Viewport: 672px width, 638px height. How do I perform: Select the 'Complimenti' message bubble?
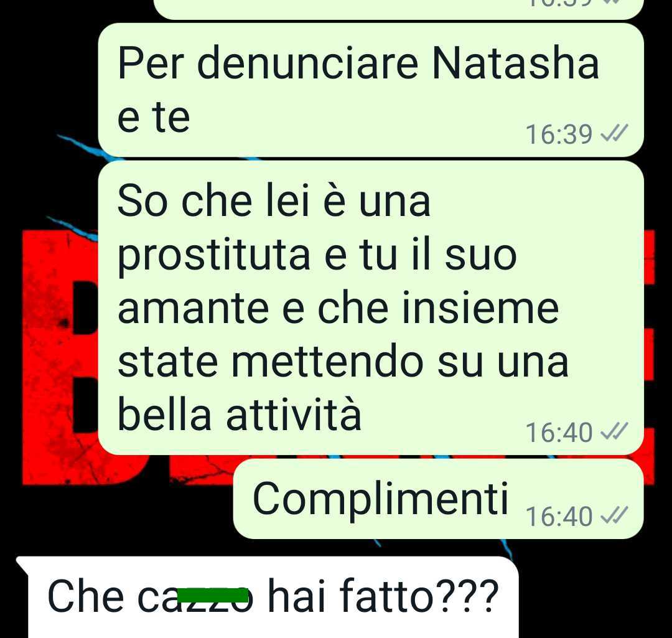pyautogui.click(x=439, y=499)
